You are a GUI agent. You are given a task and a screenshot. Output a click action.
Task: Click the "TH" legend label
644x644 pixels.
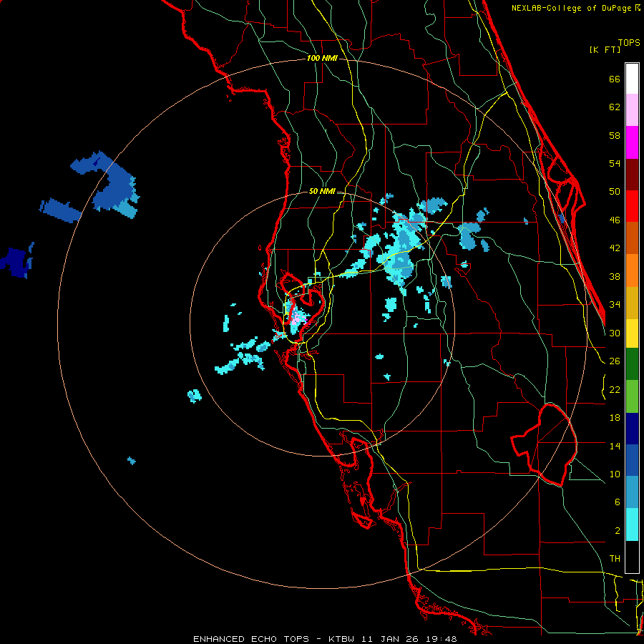tap(615, 559)
